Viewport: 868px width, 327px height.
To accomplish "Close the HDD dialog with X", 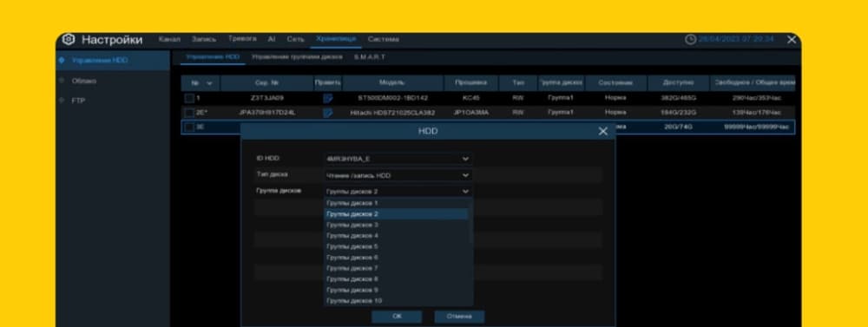I will tap(603, 132).
